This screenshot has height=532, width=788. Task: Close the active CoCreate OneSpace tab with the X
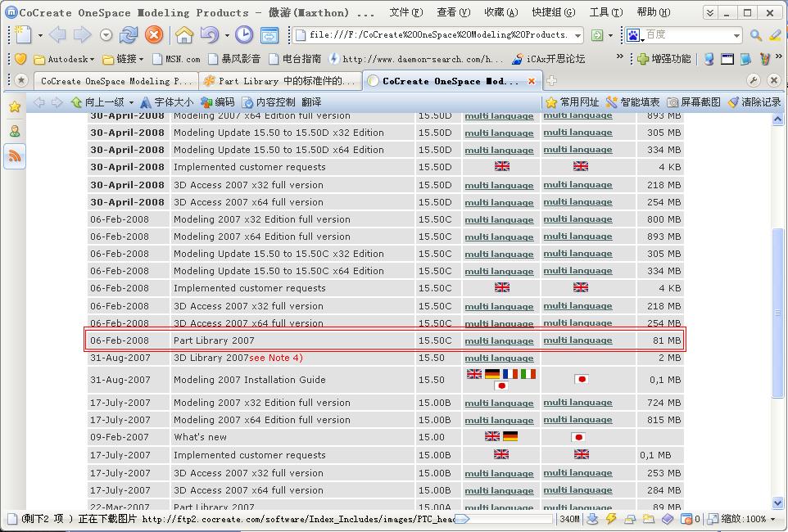tap(532, 81)
